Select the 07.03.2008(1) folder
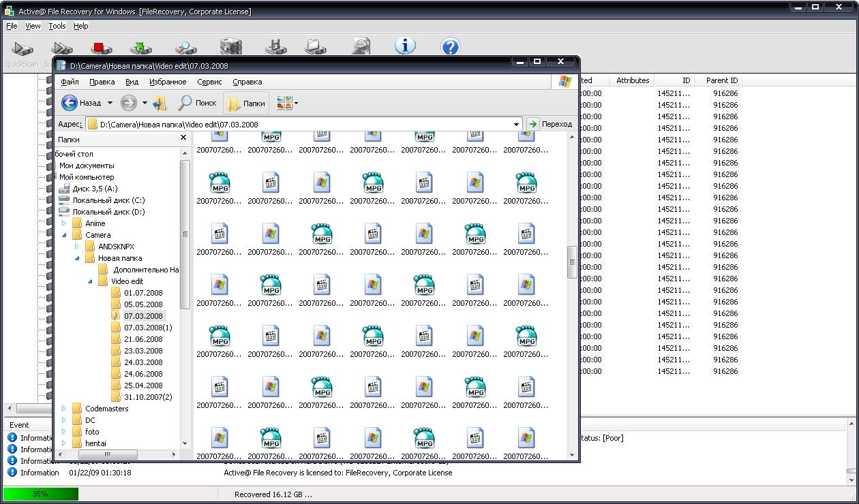The image size is (859, 504). coord(147,328)
